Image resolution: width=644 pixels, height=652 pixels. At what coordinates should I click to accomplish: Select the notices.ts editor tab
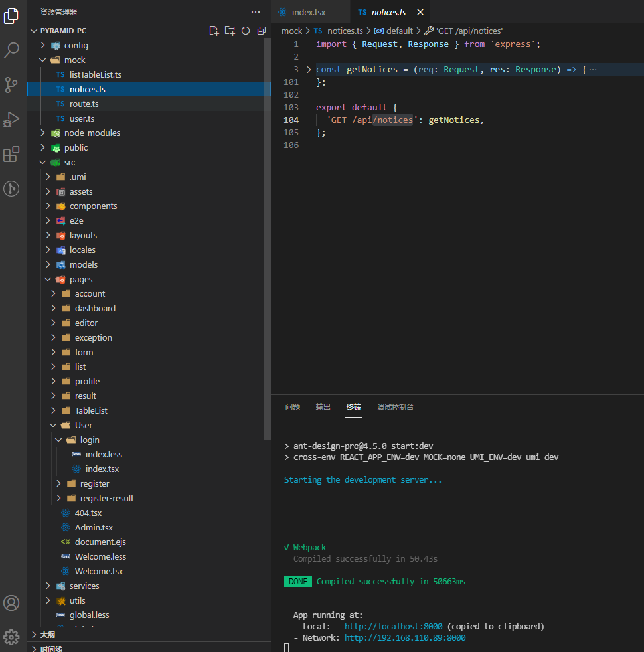[389, 12]
